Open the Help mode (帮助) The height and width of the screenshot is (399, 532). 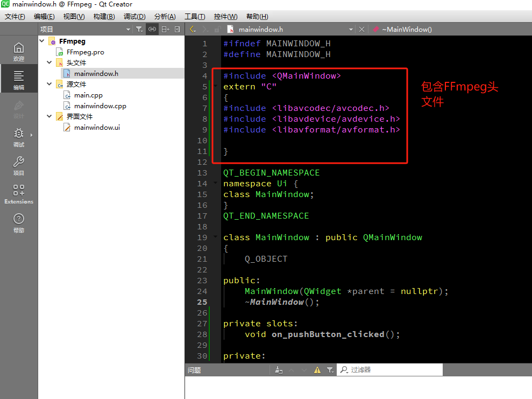[19, 223]
